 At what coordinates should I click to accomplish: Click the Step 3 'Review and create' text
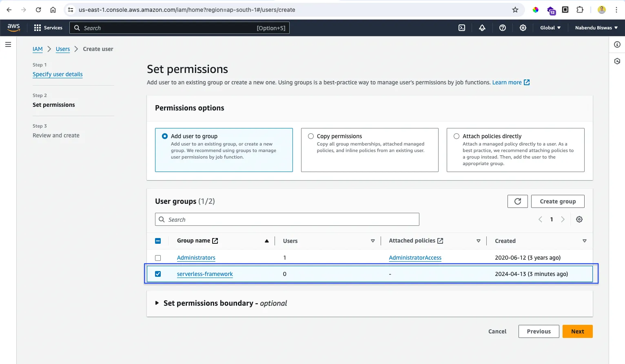[x=56, y=135]
